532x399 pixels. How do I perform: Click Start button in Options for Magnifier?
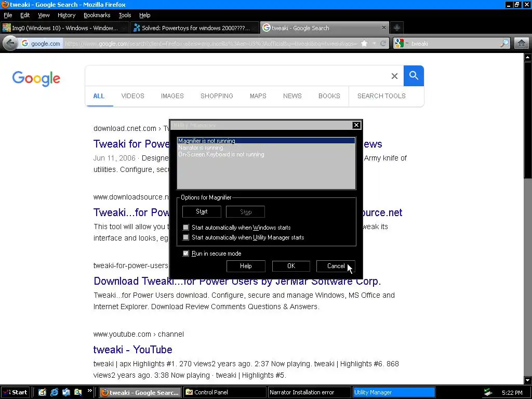tap(202, 212)
